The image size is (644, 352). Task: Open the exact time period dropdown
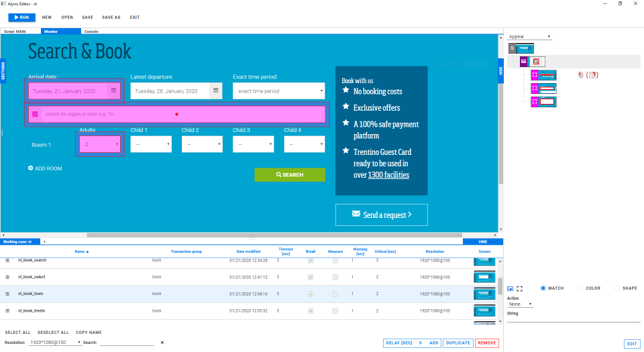coord(279,91)
